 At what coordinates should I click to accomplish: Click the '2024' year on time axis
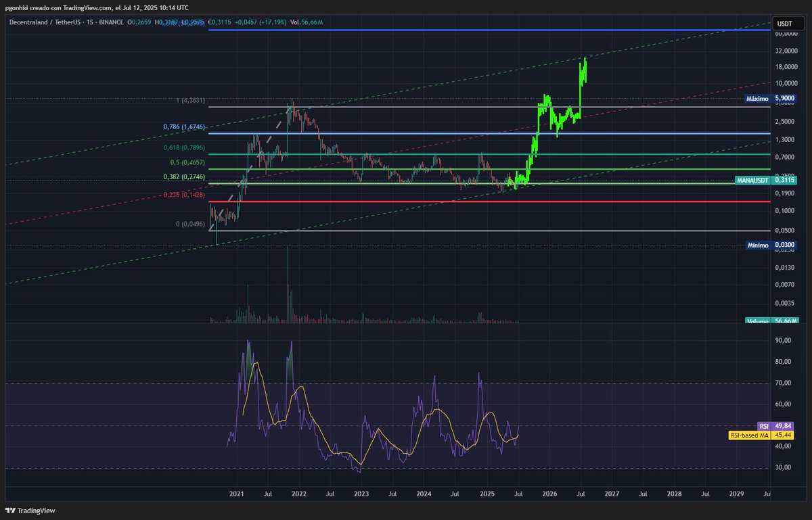pyautogui.click(x=424, y=494)
